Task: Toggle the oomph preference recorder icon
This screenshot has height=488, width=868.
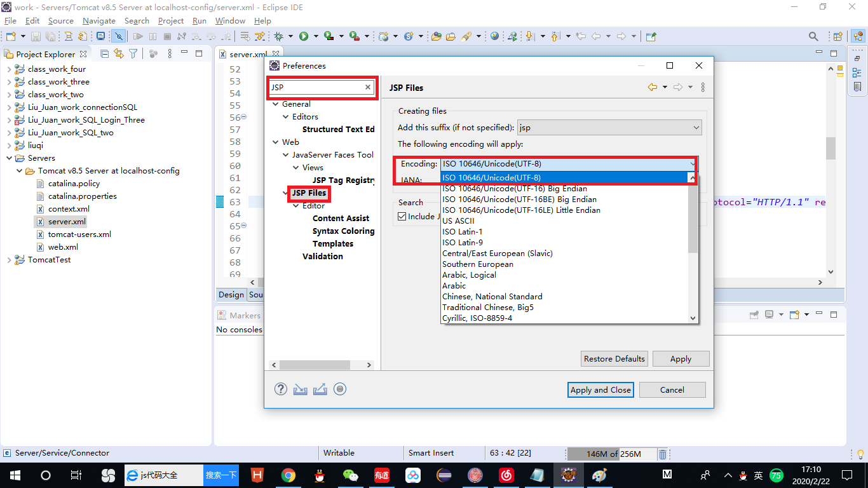Action: pyautogui.click(x=340, y=389)
